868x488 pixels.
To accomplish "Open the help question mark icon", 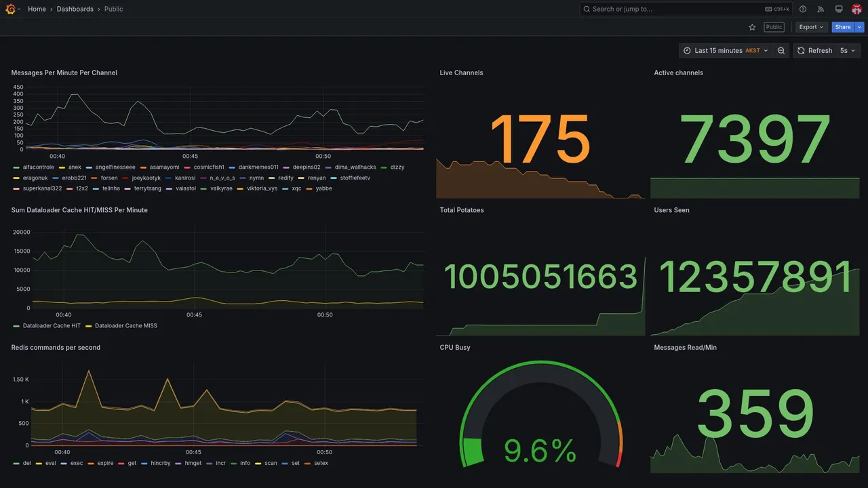I will click(x=803, y=9).
